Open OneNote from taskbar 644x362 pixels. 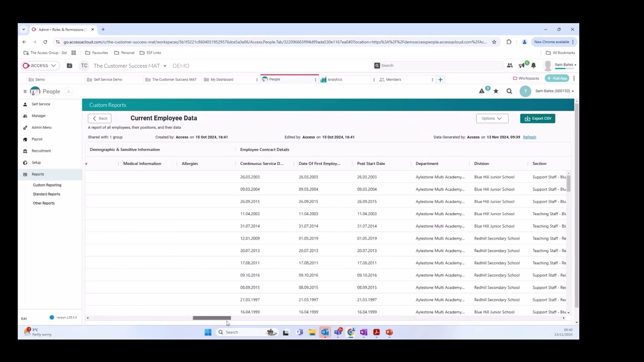[363, 332]
